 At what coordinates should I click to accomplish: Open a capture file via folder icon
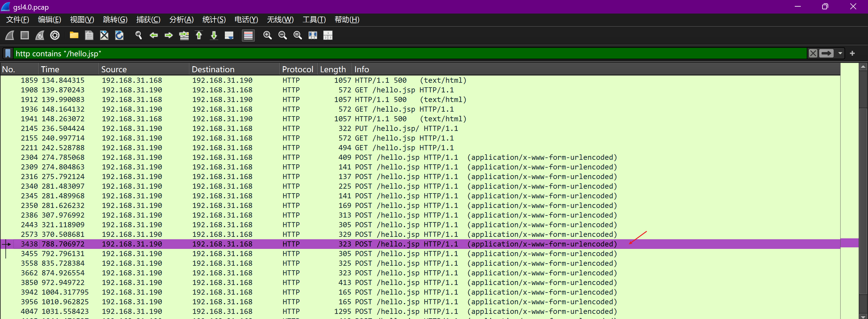tap(74, 35)
